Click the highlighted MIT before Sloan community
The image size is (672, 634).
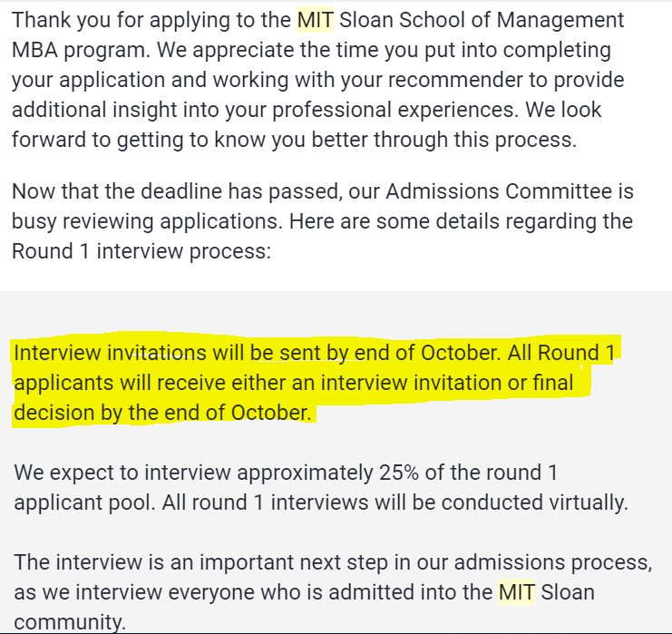pyautogui.click(x=516, y=593)
